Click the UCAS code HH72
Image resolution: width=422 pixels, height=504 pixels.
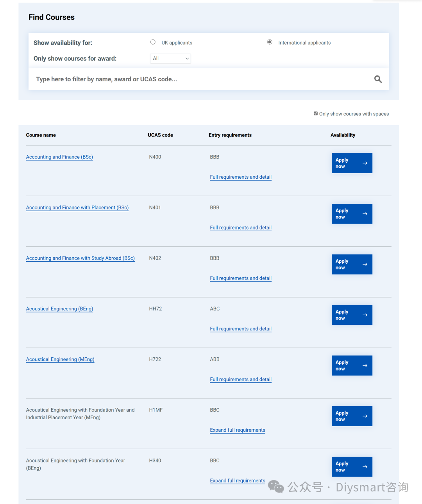(x=156, y=309)
